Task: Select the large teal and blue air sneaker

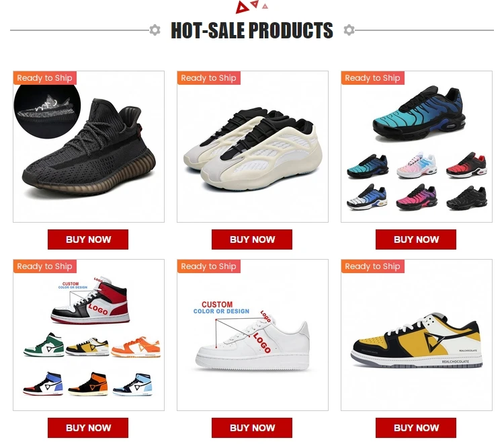Action: pos(419,113)
